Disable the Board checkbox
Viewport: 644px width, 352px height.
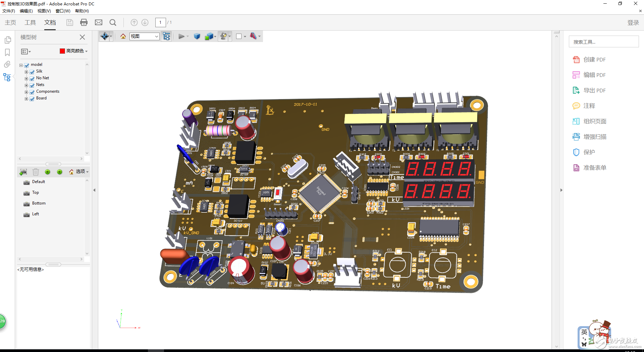pyautogui.click(x=32, y=98)
